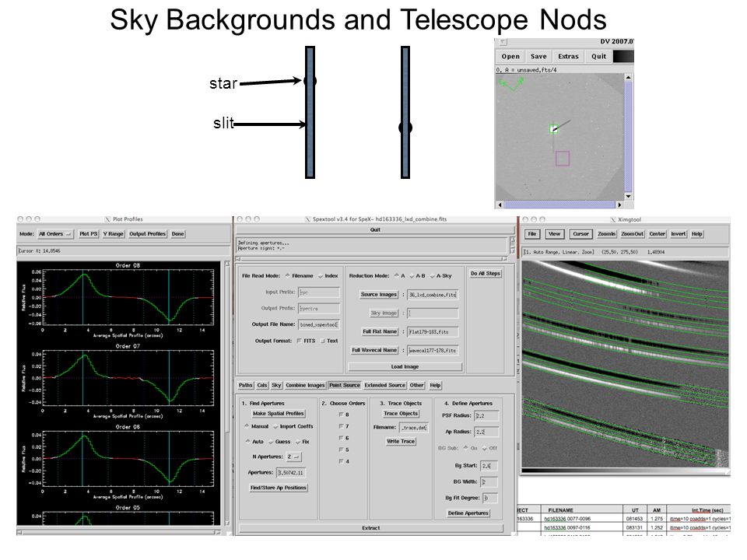Switch to the Sky tab
This screenshot has height=560, width=747.
coord(276,385)
